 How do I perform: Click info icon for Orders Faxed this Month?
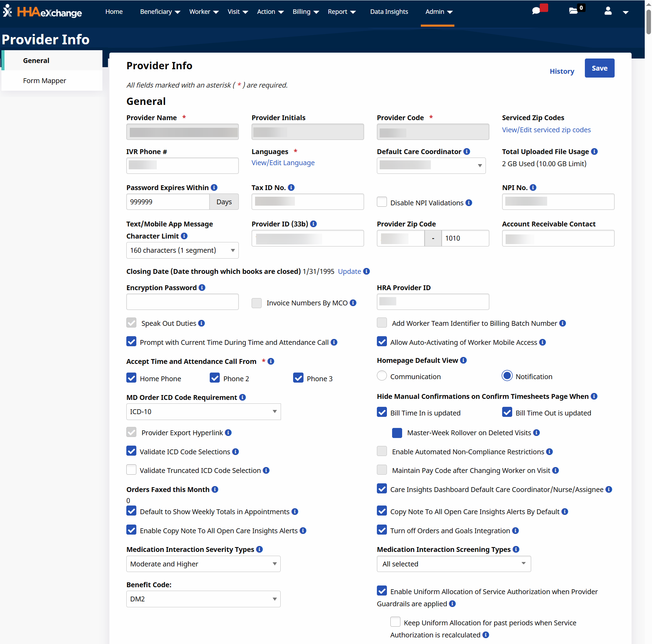tap(215, 490)
